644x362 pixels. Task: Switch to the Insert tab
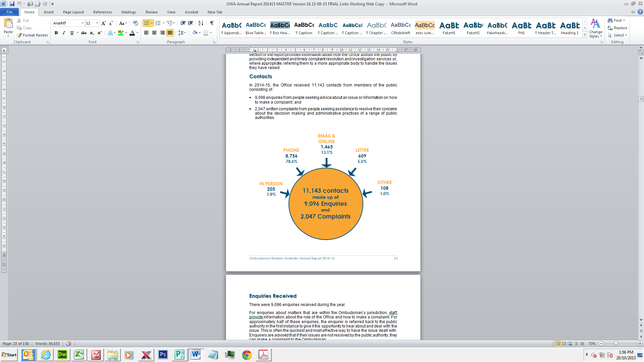coord(49,12)
